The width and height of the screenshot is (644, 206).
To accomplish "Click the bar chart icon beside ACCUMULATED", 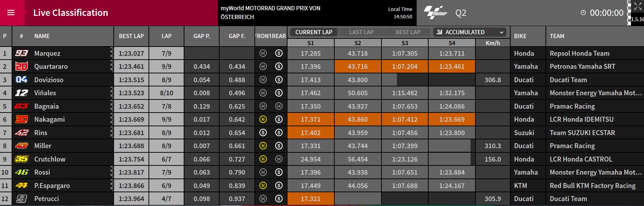I will click(439, 32).
